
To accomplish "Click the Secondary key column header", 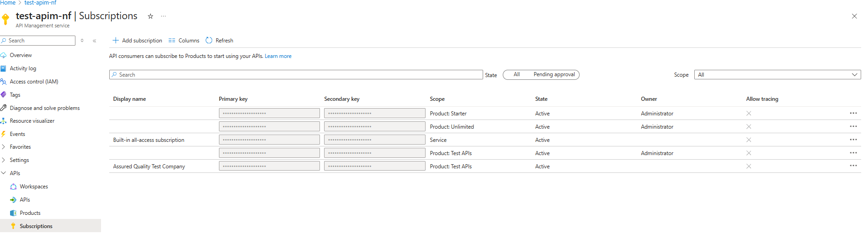I will coord(342,99).
